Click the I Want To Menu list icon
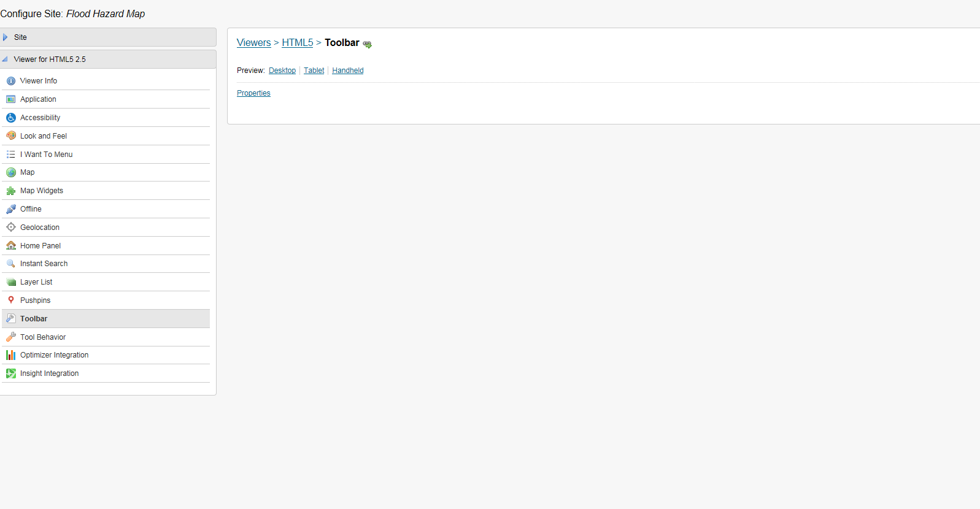Image resolution: width=980 pixels, height=509 pixels. point(11,154)
